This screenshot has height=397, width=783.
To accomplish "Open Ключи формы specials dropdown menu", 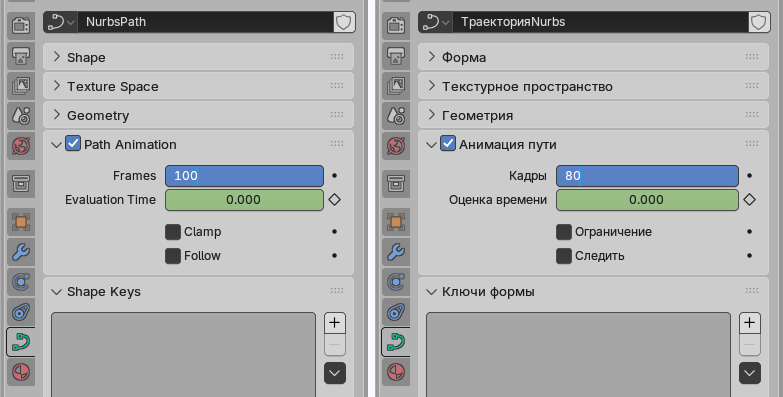I will pyautogui.click(x=750, y=373).
